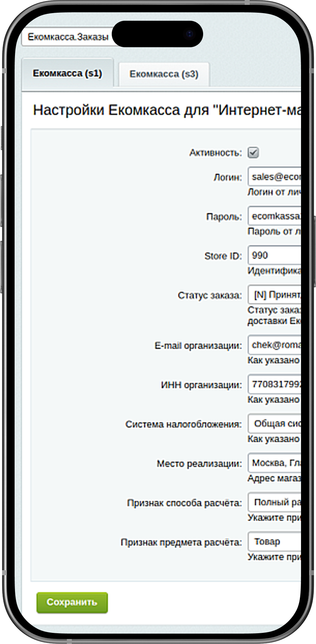
Task: Open the Признак способа расчёта dropdown
Action: tap(274, 502)
